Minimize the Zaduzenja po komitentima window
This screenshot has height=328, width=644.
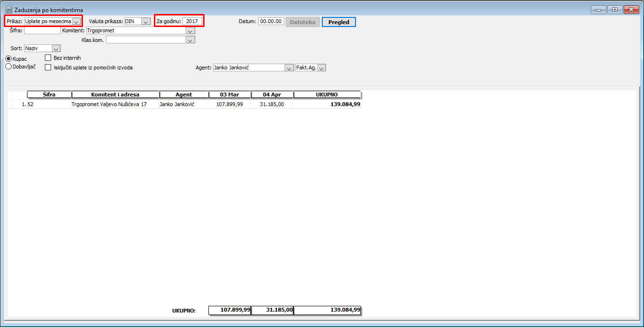tap(599, 10)
